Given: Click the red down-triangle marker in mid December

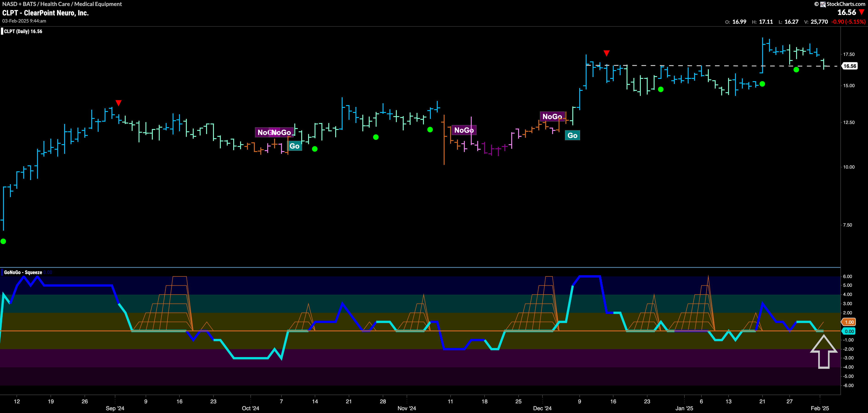Looking at the screenshot, I should (x=607, y=53).
